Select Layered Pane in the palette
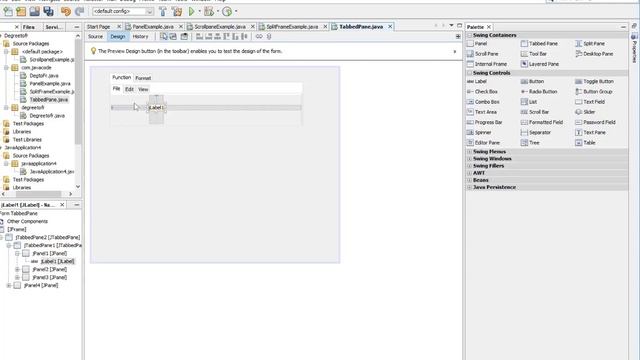640x360 pixels. point(540,64)
